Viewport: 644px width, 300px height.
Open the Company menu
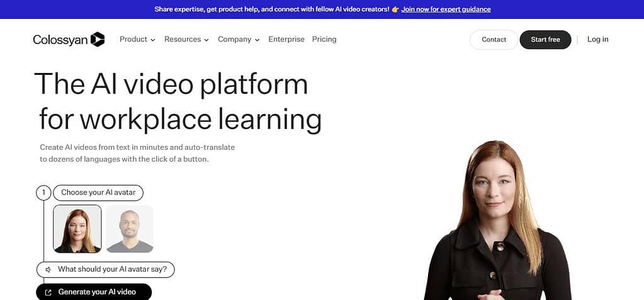click(239, 40)
